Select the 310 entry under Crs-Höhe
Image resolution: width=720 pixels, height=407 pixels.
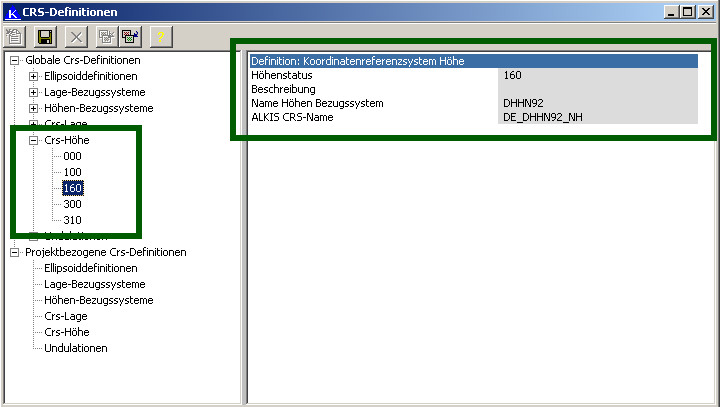[x=72, y=220]
